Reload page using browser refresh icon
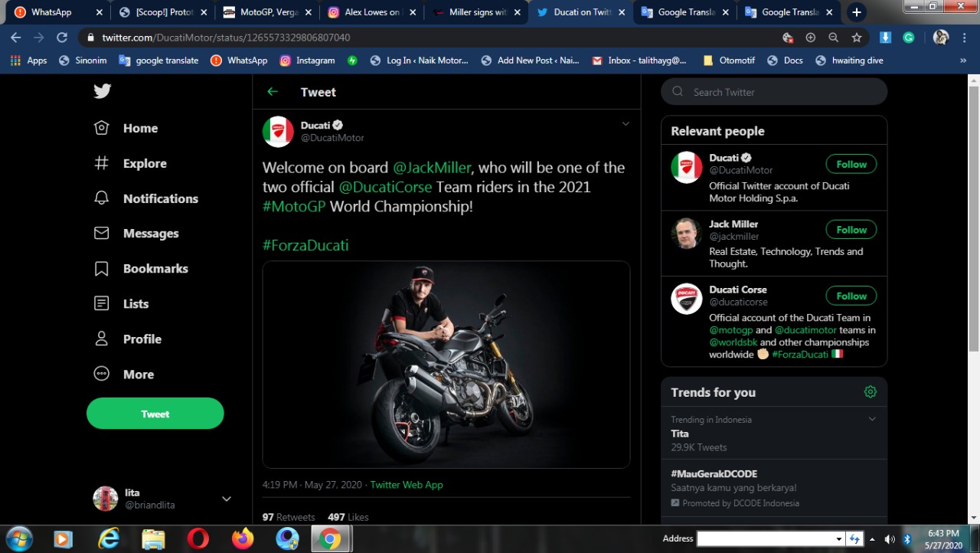980x553 pixels. pos(62,38)
